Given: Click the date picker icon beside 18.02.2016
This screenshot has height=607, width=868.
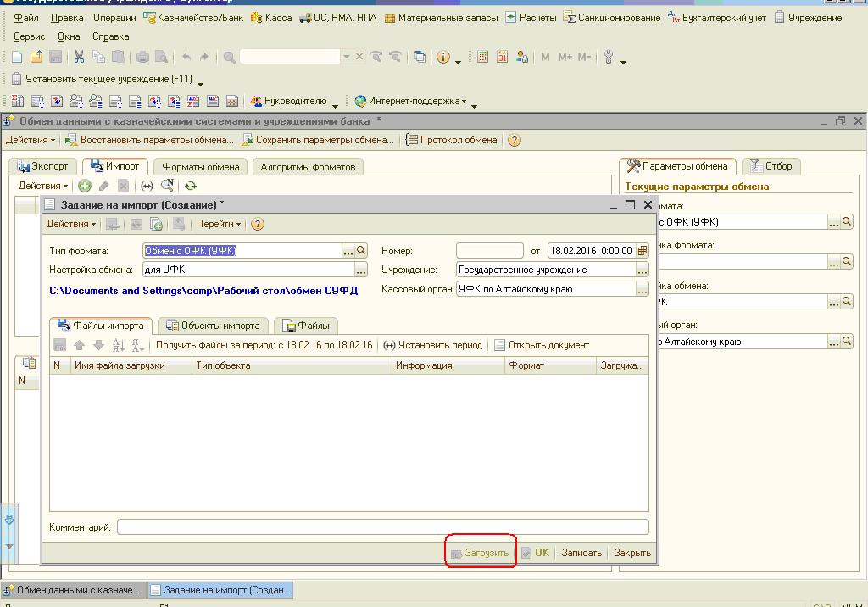Looking at the screenshot, I should [x=643, y=251].
